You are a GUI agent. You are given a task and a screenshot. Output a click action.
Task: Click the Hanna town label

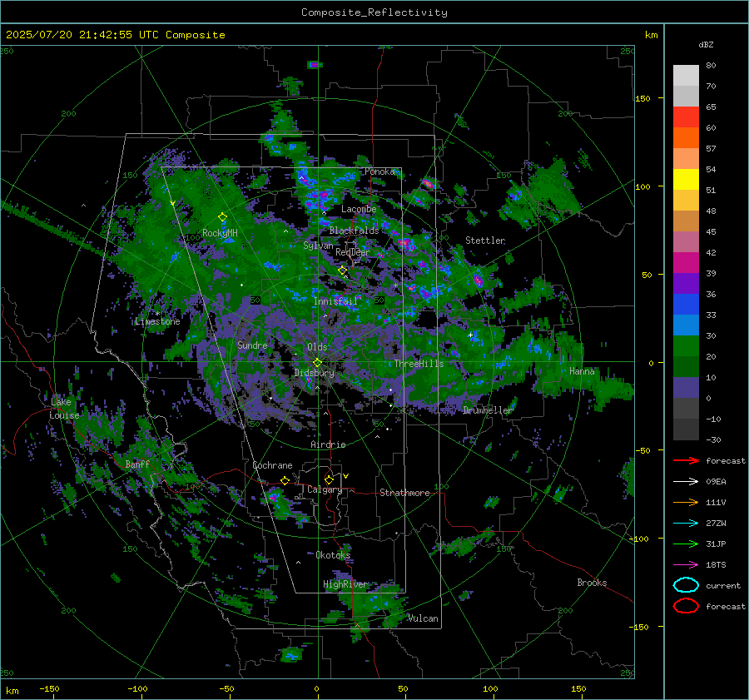tap(582, 371)
